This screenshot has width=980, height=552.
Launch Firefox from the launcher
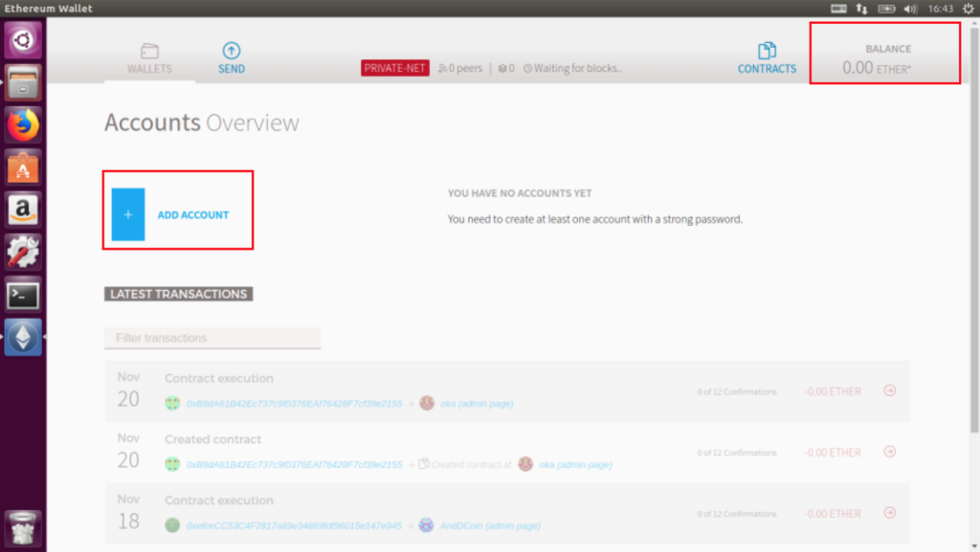(x=23, y=125)
